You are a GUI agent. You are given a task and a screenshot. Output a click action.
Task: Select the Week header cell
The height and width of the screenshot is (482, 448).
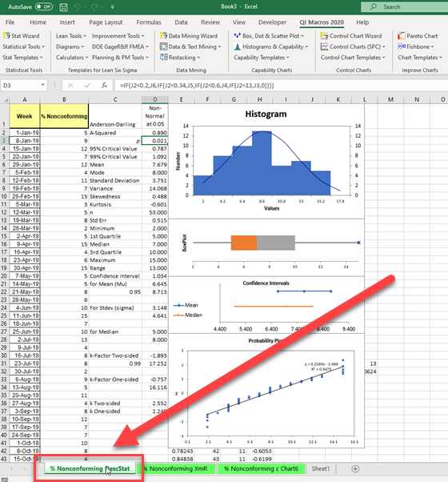coord(25,116)
